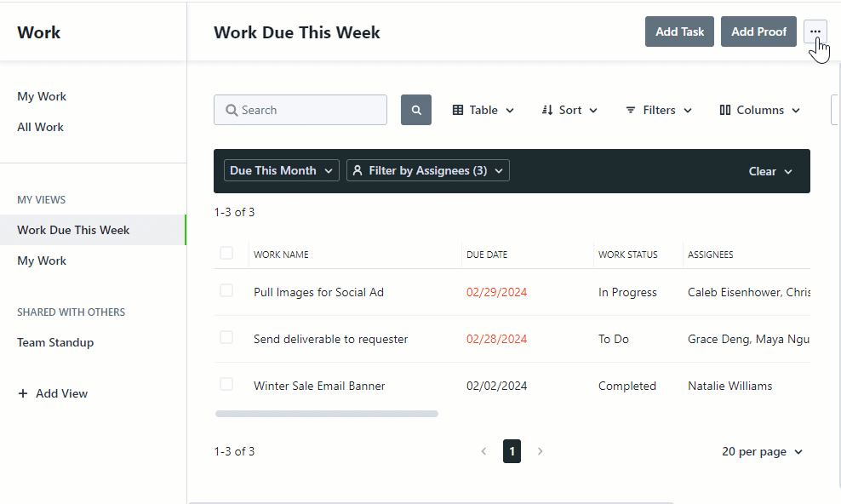
Task: Expand Filter by Assignees (3) dropdown
Action: pyautogui.click(x=427, y=170)
